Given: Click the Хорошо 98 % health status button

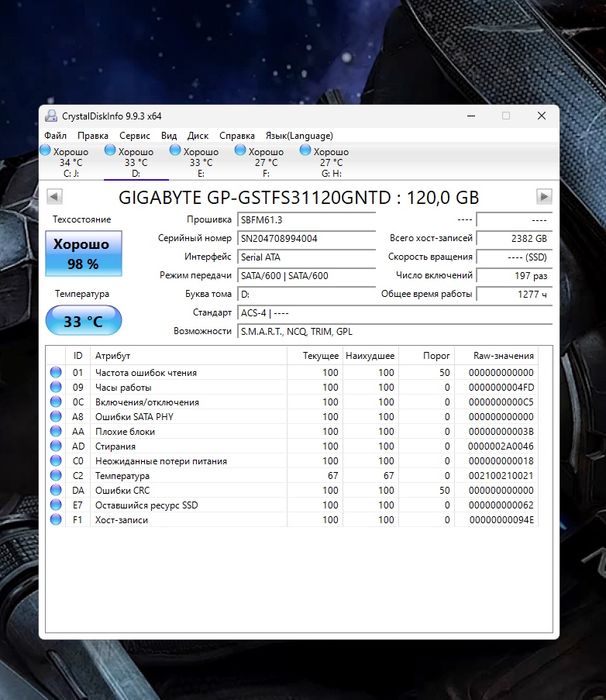Looking at the screenshot, I should point(84,254).
